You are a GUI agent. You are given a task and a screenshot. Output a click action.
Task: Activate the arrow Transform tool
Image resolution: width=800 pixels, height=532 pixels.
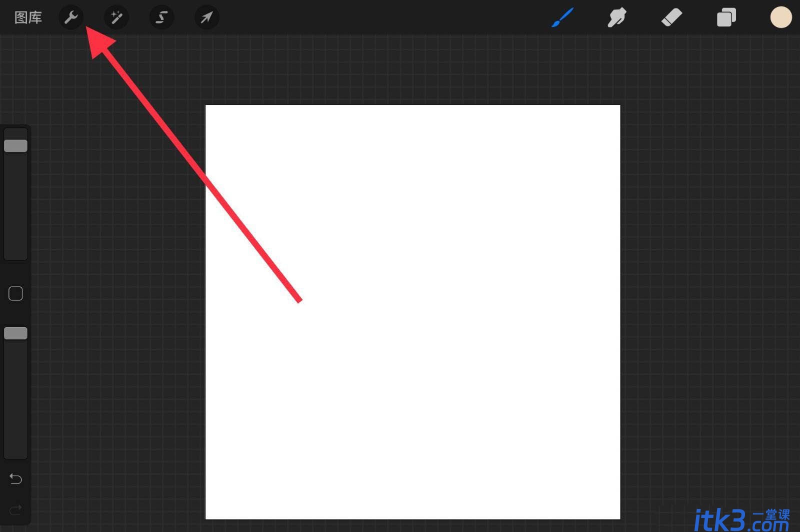[206, 18]
